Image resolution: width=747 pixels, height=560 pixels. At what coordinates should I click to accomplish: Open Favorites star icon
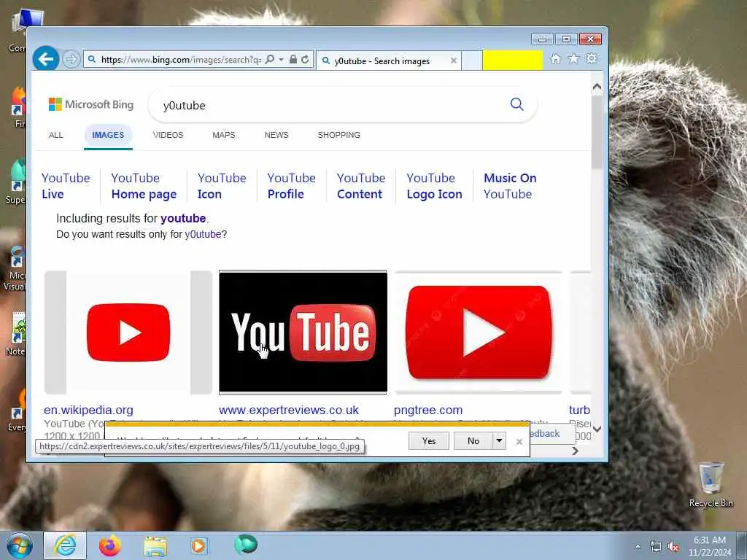573,58
